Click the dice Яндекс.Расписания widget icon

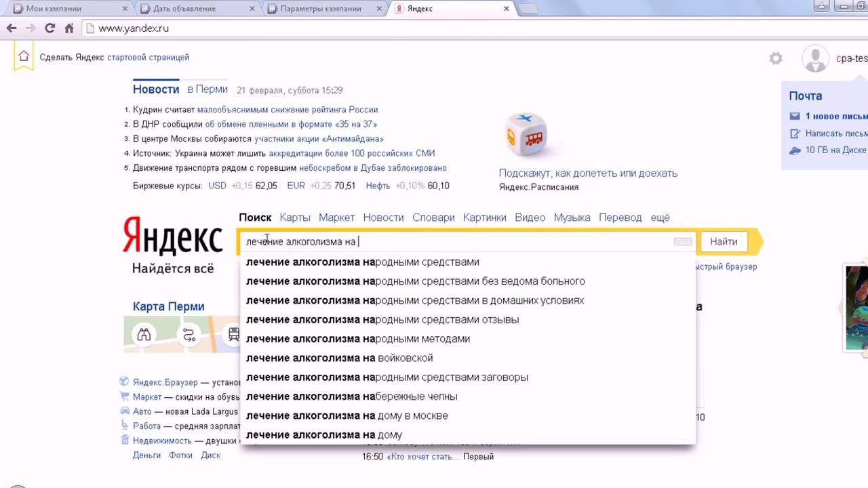pos(526,134)
